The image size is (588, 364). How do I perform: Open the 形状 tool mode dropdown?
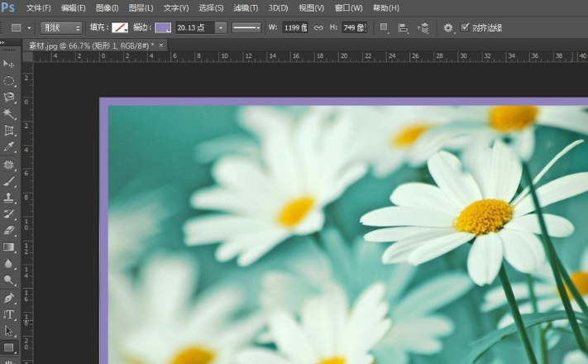click(x=60, y=27)
